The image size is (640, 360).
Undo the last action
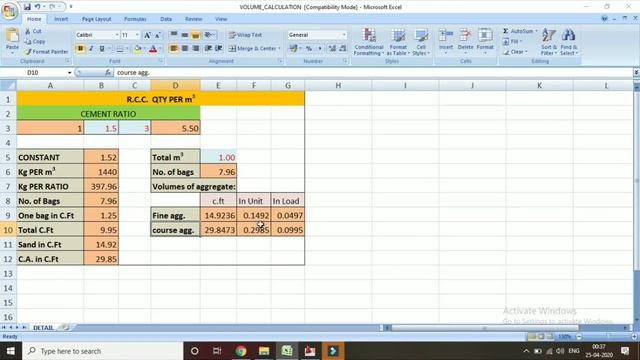[38, 7]
